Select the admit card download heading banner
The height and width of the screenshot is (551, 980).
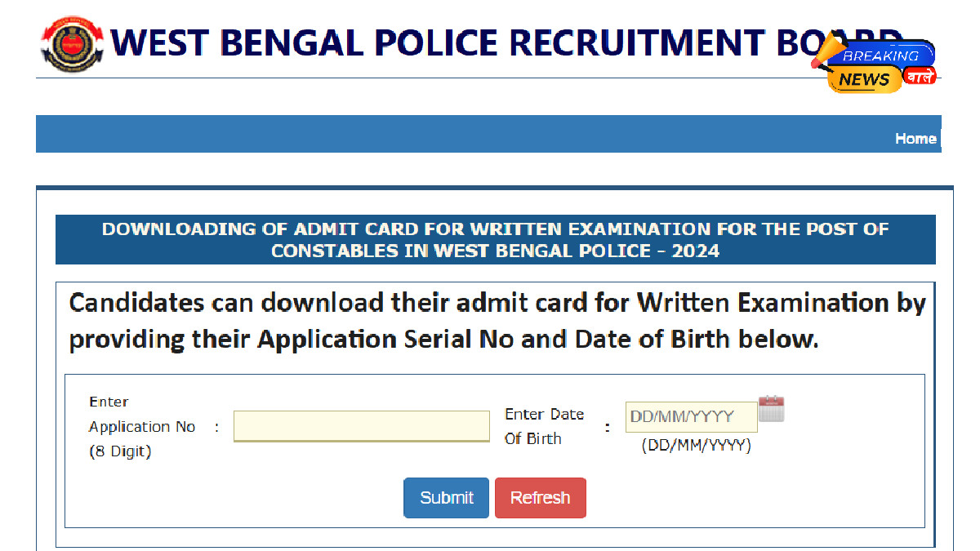[x=494, y=239]
